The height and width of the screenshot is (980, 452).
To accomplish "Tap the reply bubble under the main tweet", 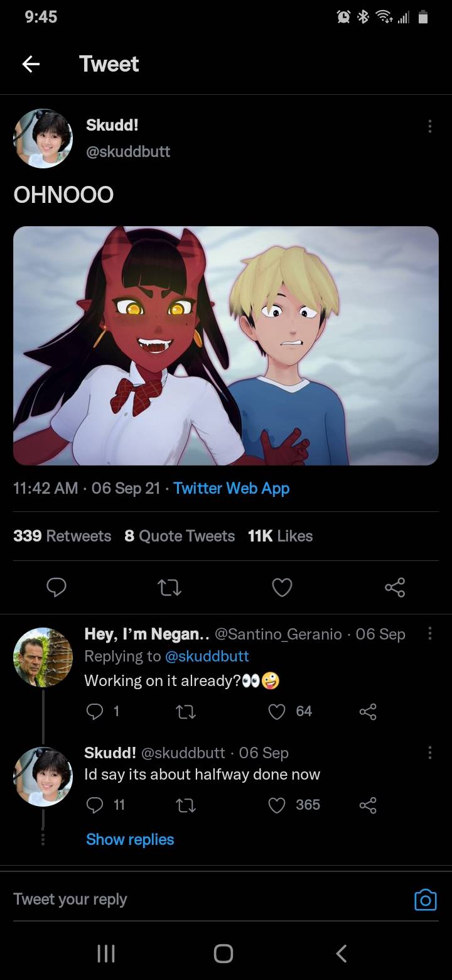I will 56,587.
